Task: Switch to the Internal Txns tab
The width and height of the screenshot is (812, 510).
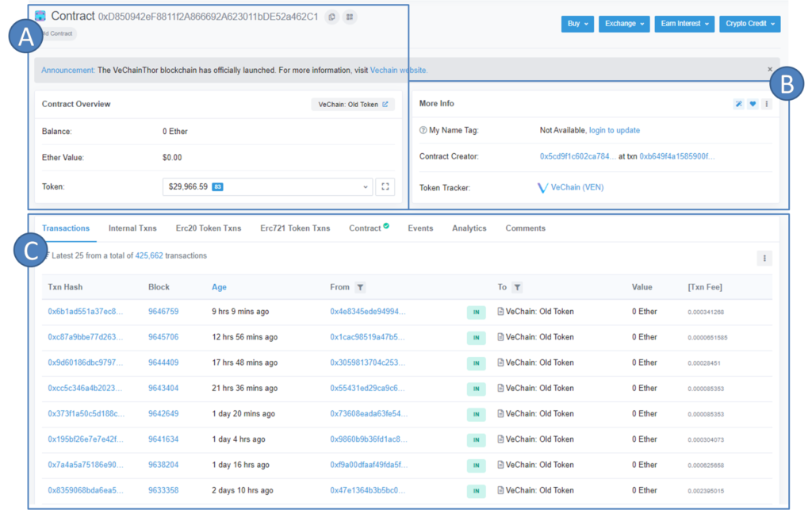Action: coord(132,228)
